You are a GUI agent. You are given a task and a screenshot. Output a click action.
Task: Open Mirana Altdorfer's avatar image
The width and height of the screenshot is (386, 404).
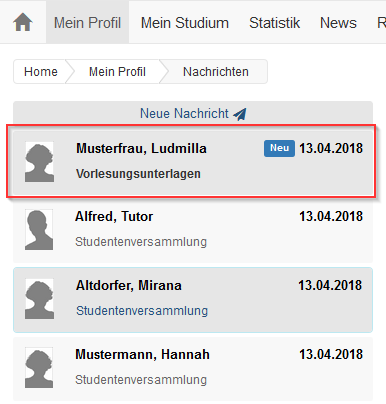coord(39,299)
